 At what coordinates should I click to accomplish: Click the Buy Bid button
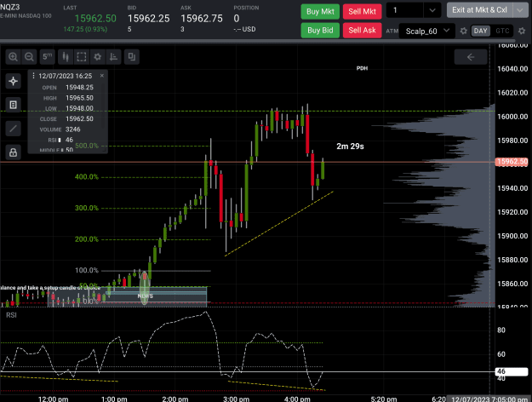(x=320, y=30)
